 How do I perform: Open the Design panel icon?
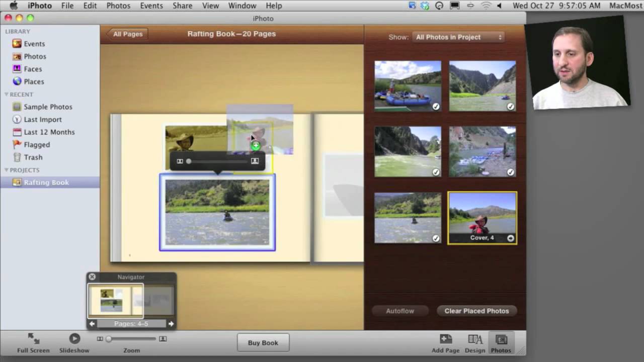[x=475, y=339]
